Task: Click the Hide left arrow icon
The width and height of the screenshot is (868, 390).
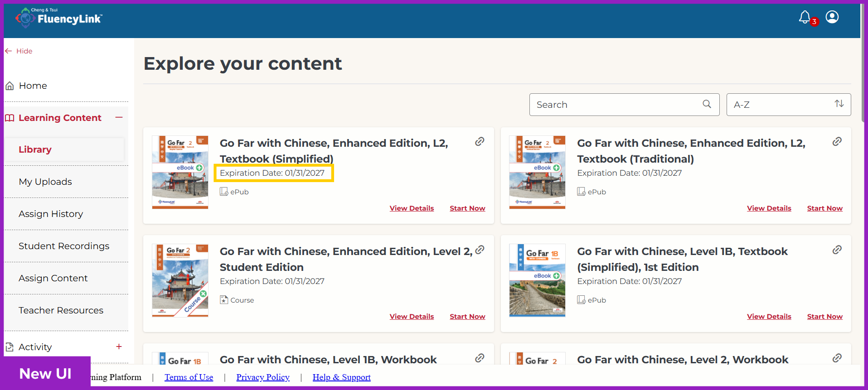Action: click(8, 51)
